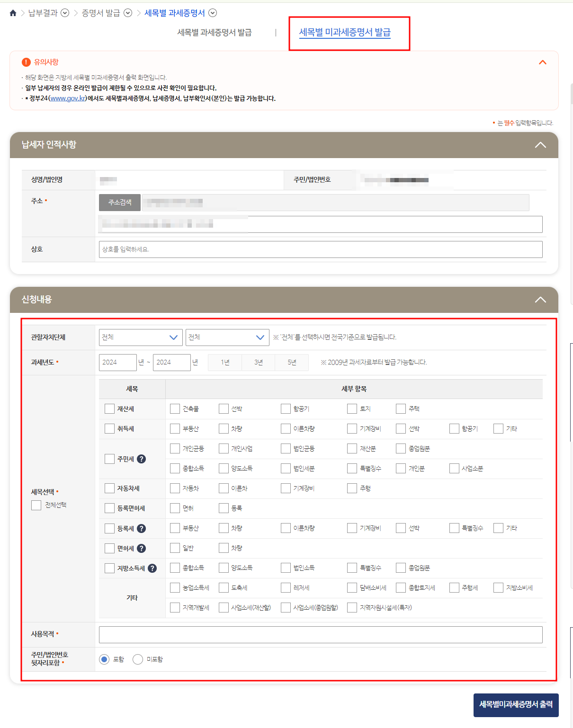Click the 지방소득세 question mark icon
This screenshot has width=573, height=728.
[152, 568]
